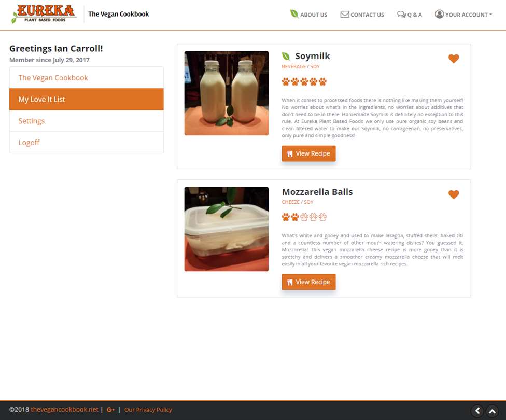
Task: Click the Eureka Plant Based Foods logo
Action: coord(43,14)
